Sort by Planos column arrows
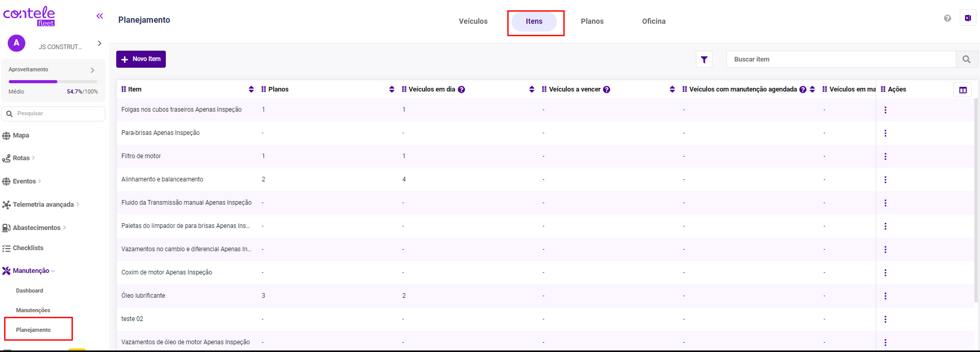Screen dimensions: 980x352 pos(392,89)
